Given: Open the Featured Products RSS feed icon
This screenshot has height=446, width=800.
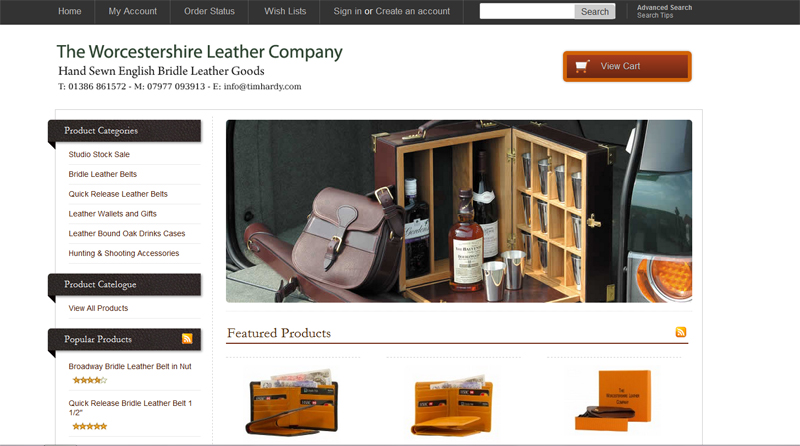Looking at the screenshot, I should (681, 332).
